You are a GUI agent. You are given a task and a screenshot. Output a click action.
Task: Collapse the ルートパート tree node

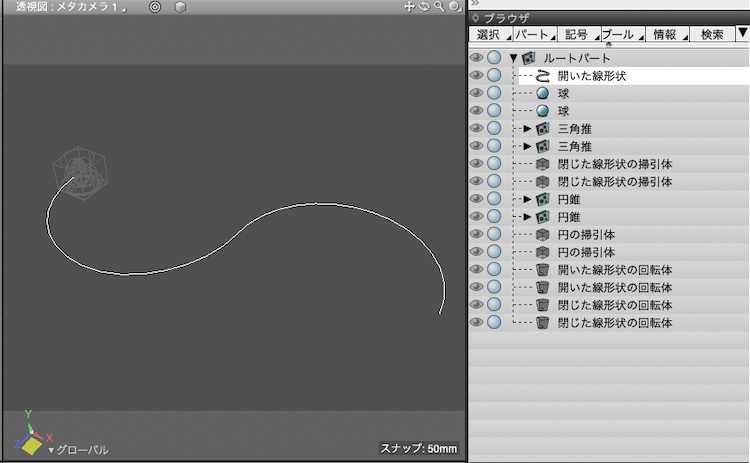[513, 58]
